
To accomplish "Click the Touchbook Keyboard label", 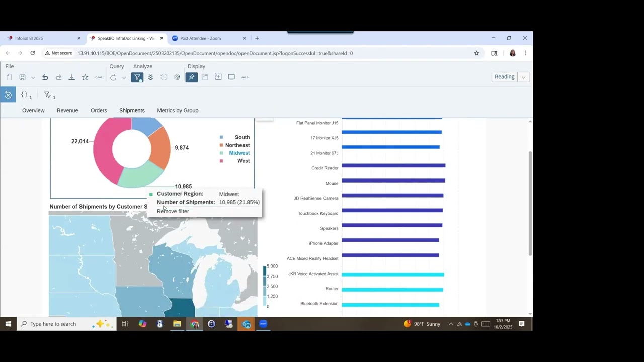I will coord(318,213).
